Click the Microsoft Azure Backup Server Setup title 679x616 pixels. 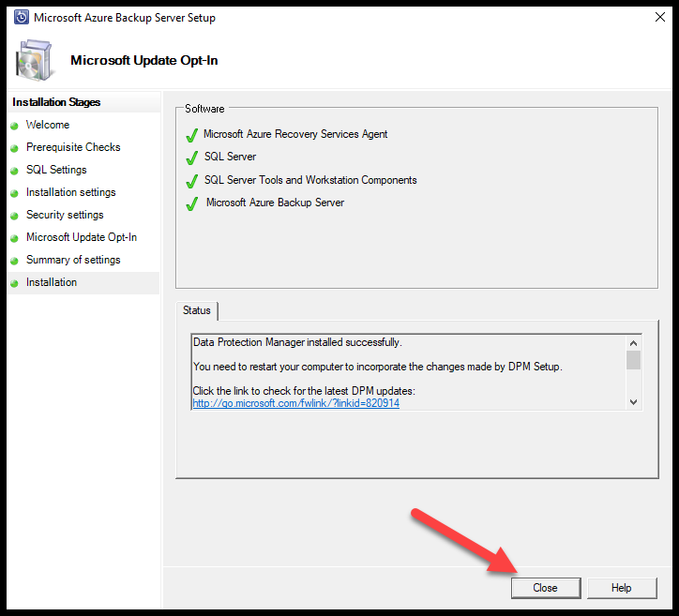point(125,18)
